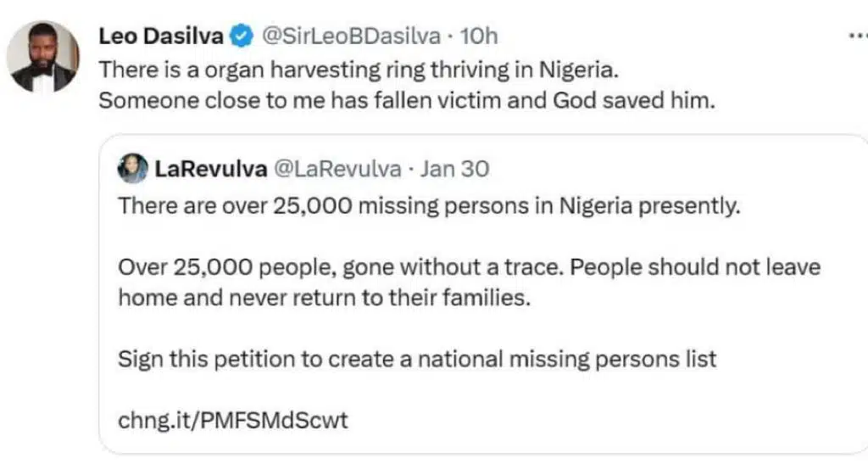The width and height of the screenshot is (868, 475).
Task: Click the 10h timestamp
Action: pos(479,36)
